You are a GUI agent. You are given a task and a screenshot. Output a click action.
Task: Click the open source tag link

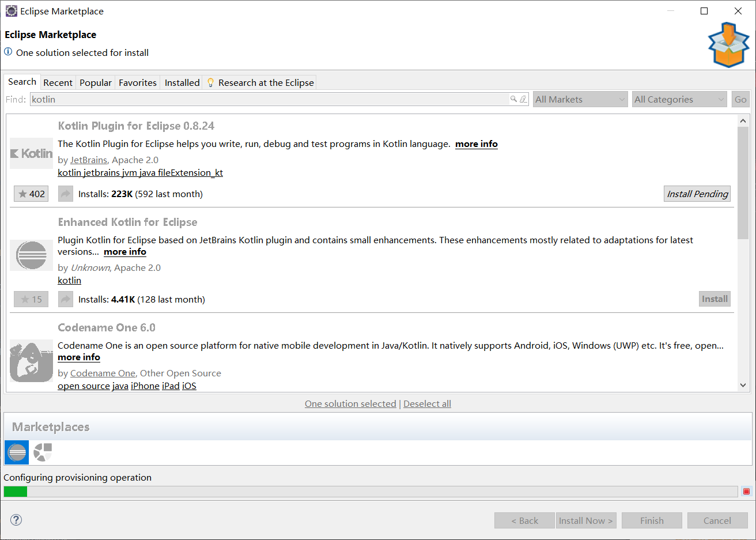84,386
